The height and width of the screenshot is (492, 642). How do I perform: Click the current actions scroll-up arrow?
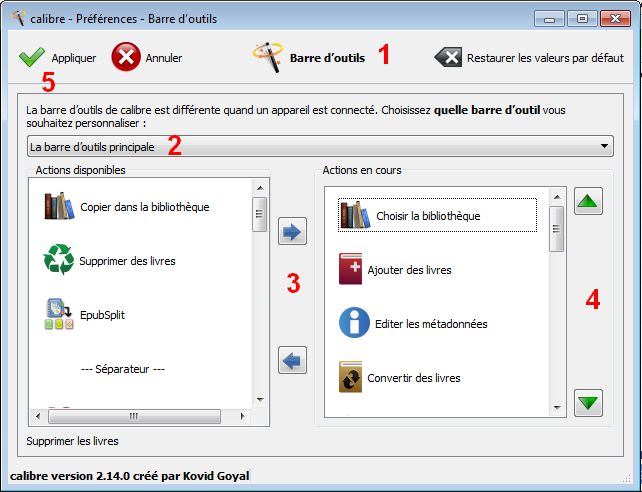tap(556, 197)
